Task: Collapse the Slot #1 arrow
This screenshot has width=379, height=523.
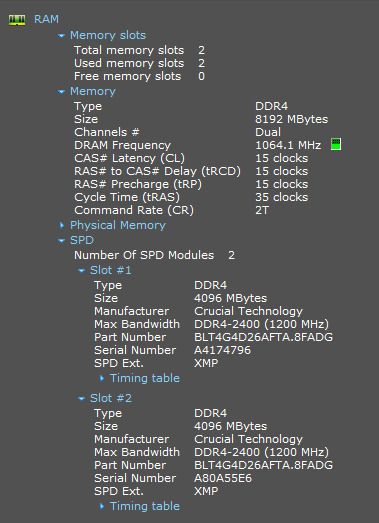Action: coord(81,271)
